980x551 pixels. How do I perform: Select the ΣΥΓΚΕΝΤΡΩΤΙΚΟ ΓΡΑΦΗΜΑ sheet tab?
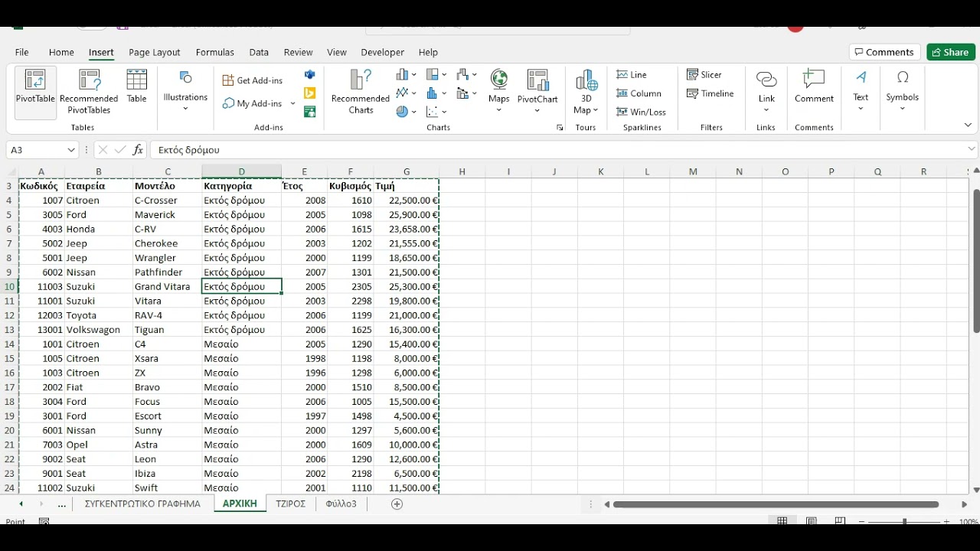(142, 504)
